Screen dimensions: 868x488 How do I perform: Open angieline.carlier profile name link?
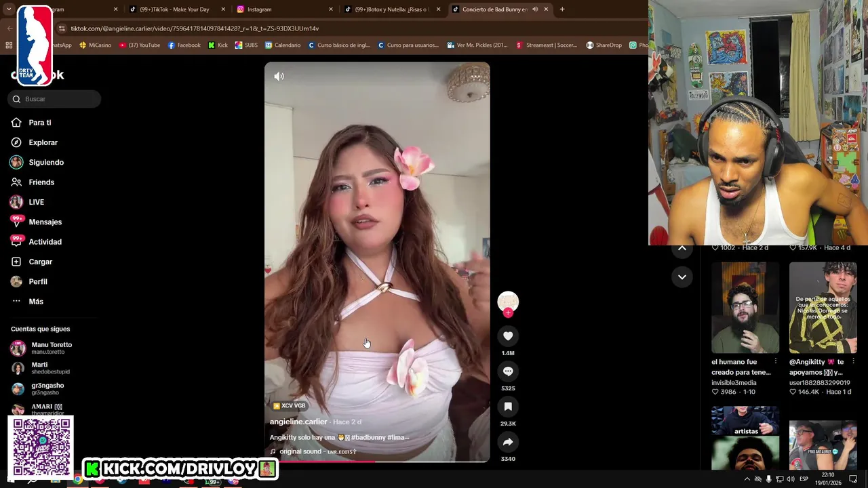point(298,422)
